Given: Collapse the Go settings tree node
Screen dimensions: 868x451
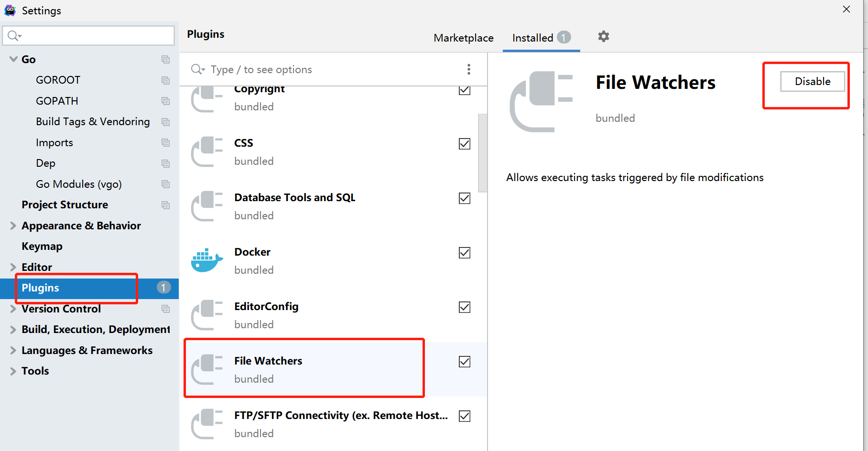Looking at the screenshot, I should coord(13,59).
